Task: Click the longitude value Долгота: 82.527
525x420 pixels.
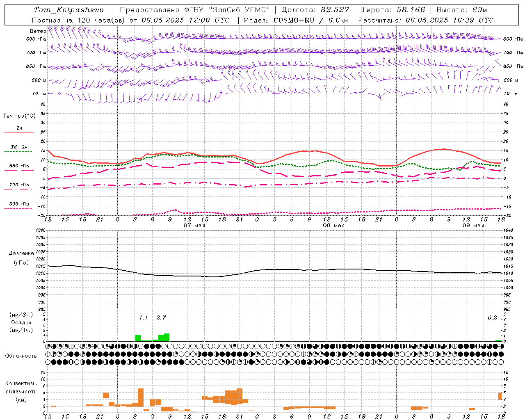Action: tap(315, 10)
